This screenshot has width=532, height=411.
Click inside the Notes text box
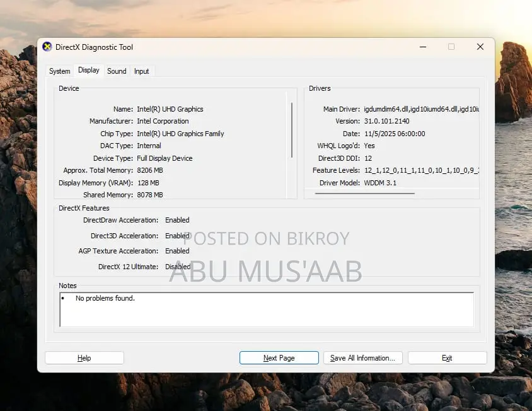click(x=267, y=310)
